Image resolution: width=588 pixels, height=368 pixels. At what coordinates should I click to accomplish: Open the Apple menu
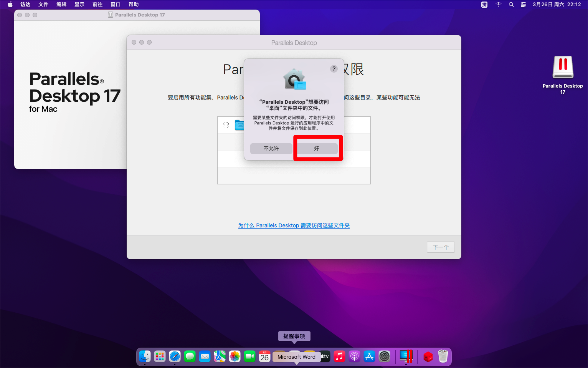pyautogui.click(x=10, y=5)
